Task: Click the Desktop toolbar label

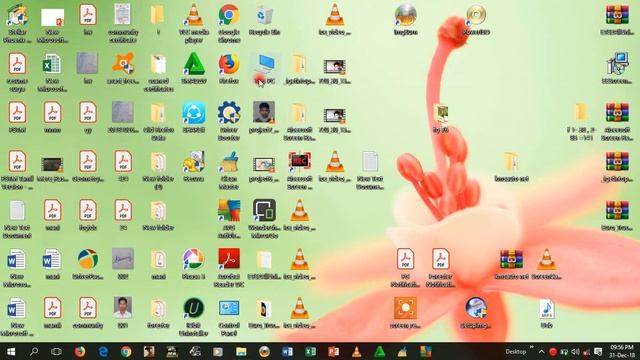Action: point(516,351)
